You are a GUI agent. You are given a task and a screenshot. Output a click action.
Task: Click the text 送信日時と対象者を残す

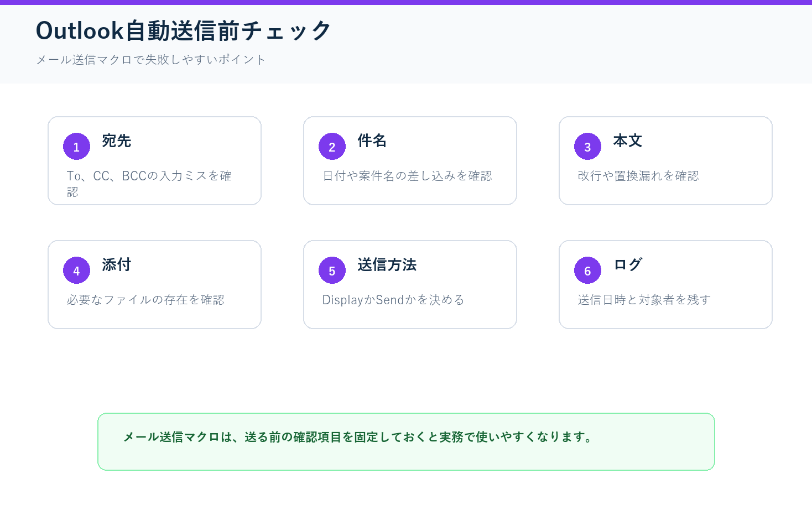644,300
